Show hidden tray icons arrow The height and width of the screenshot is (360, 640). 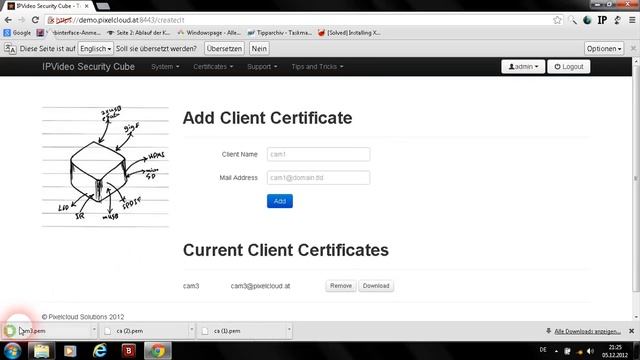pos(556,351)
